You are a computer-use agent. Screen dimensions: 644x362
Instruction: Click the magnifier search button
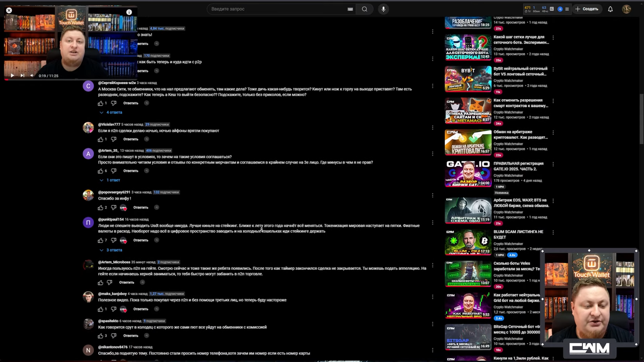(365, 9)
